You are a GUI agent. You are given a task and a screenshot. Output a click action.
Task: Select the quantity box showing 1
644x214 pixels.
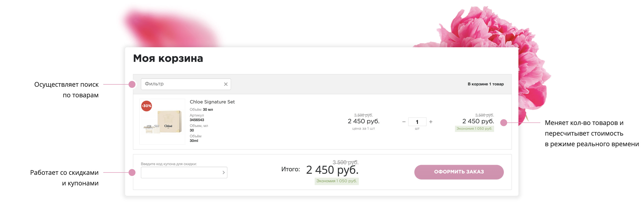pyautogui.click(x=417, y=122)
